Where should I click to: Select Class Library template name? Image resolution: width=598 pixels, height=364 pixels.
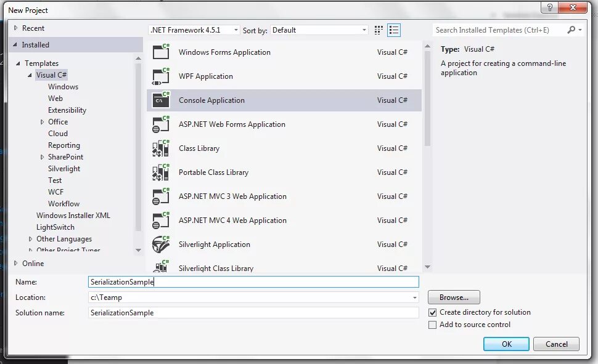[199, 148]
